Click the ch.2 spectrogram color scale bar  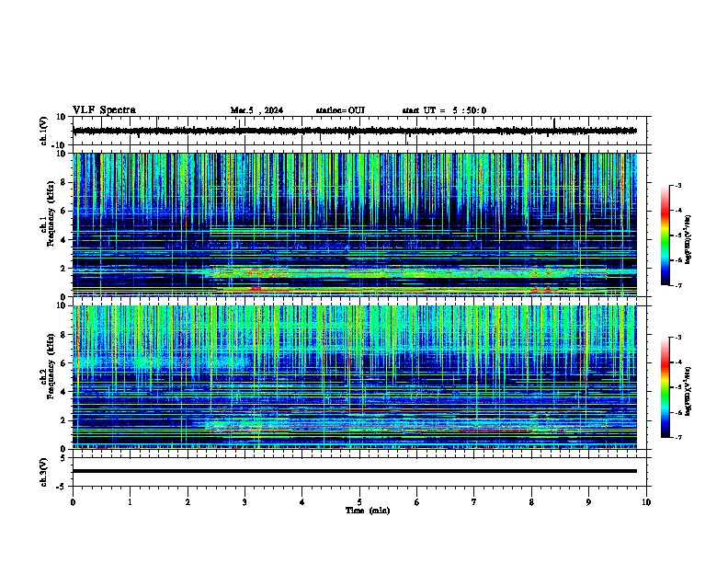click(x=665, y=387)
